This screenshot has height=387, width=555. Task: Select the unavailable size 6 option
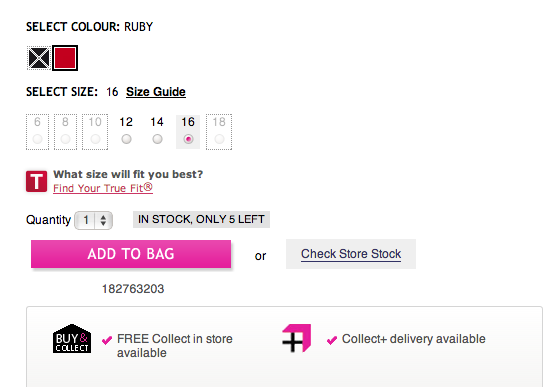(38, 132)
